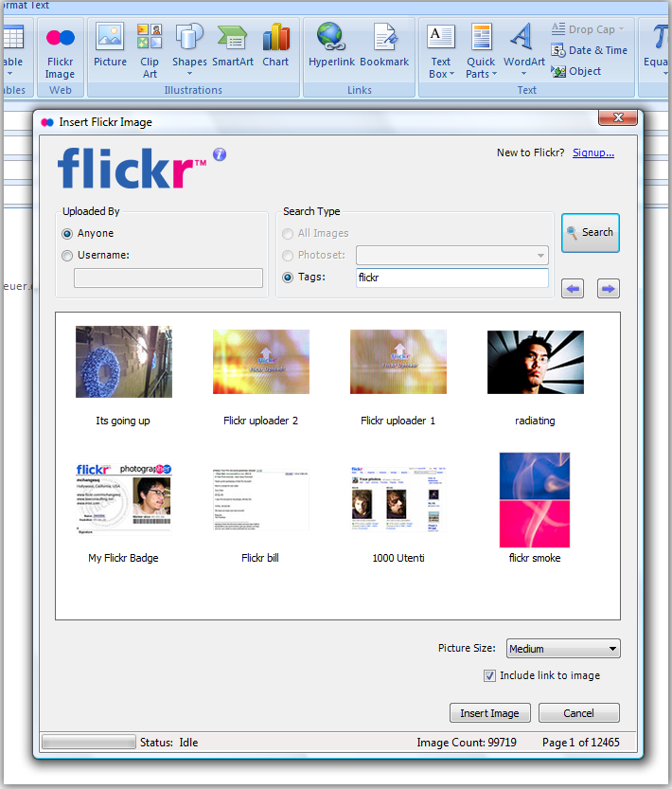The image size is (672, 789).
Task: Insert a SmartArt graphic
Action: [233, 45]
